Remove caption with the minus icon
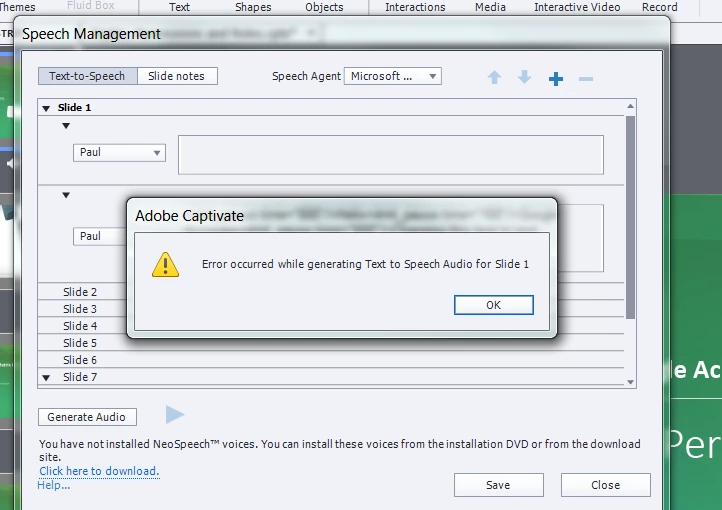 pos(586,79)
